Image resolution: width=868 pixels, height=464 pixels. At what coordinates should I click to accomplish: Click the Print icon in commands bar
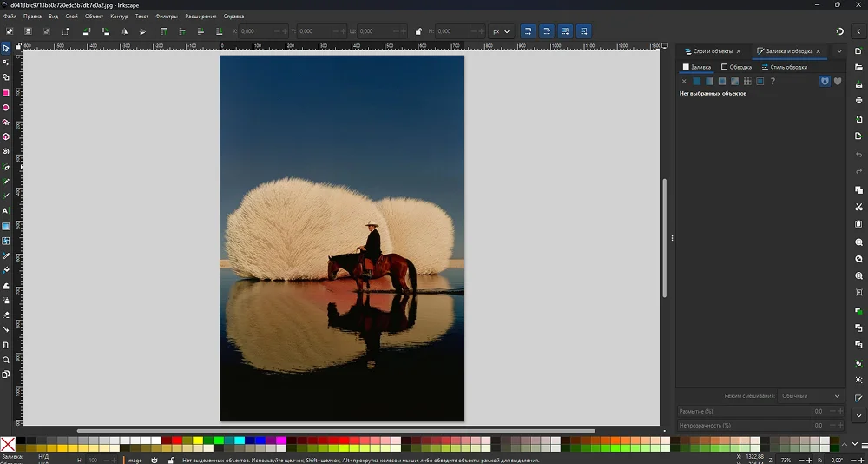858,100
